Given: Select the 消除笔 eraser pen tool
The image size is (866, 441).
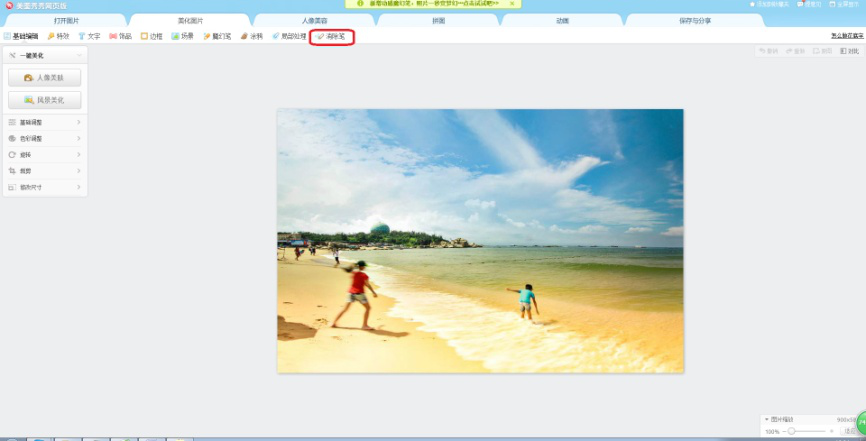Looking at the screenshot, I should click(x=331, y=36).
